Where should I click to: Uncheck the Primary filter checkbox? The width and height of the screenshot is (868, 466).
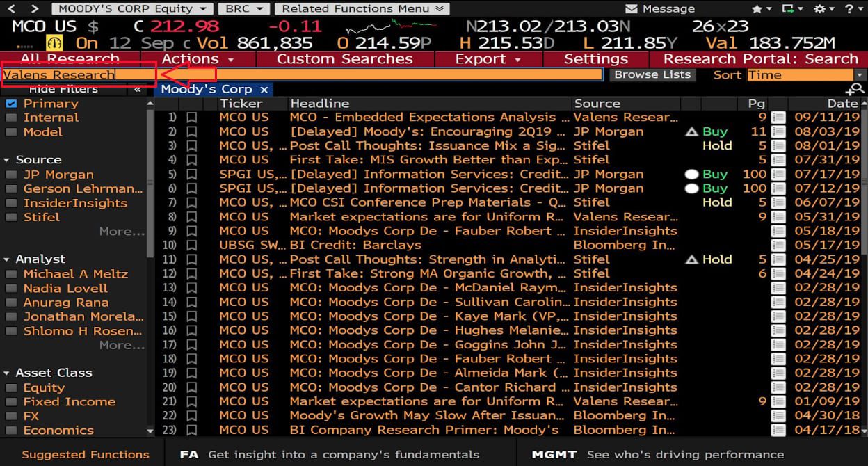[10, 103]
